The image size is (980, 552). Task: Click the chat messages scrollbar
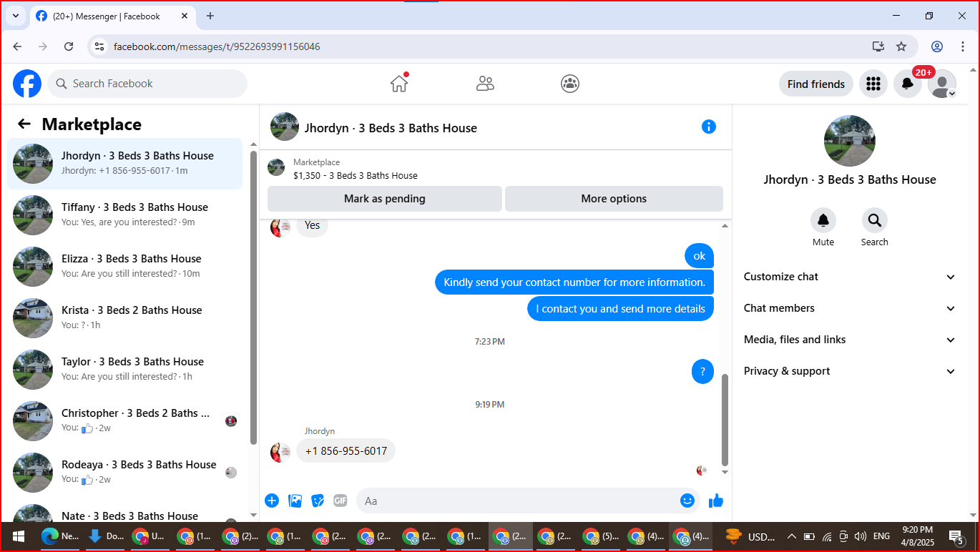[x=725, y=419]
